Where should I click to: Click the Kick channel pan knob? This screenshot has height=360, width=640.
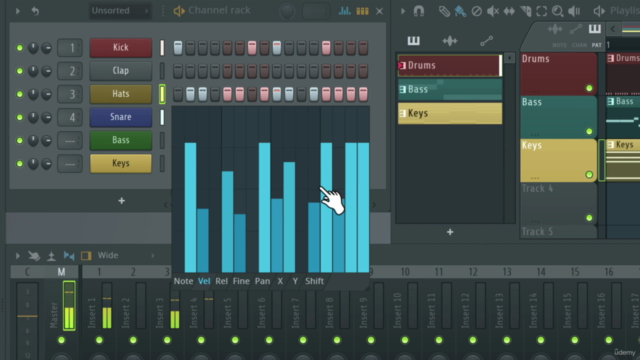tap(33, 48)
